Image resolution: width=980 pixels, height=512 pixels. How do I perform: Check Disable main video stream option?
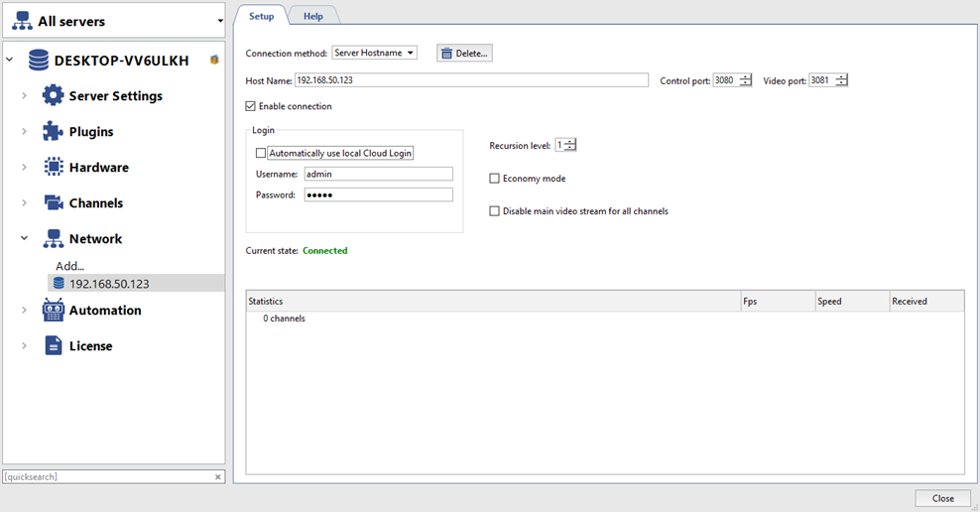[495, 211]
